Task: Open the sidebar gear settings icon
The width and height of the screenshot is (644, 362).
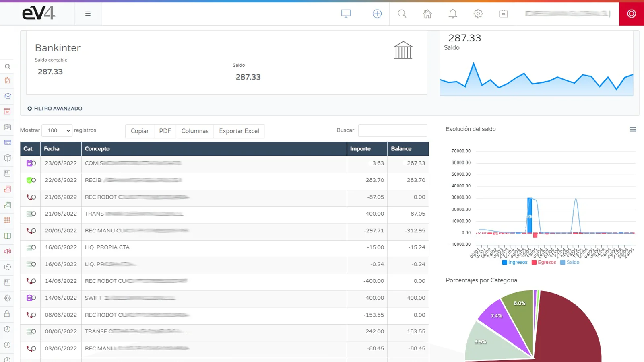Action: [7, 298]
